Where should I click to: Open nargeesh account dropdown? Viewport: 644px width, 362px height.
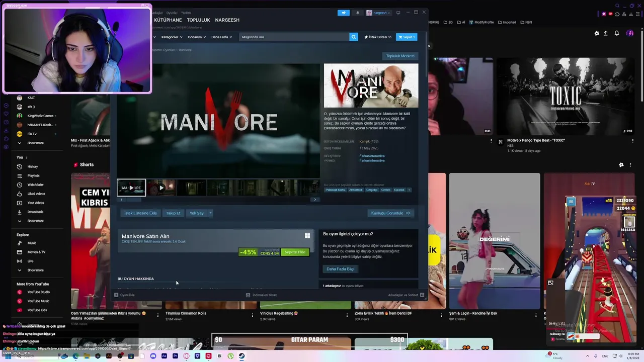point(378,13)
